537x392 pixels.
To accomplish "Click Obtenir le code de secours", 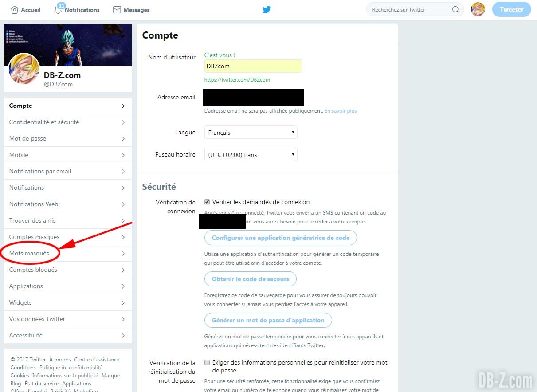I will click(x=251, y=279).
